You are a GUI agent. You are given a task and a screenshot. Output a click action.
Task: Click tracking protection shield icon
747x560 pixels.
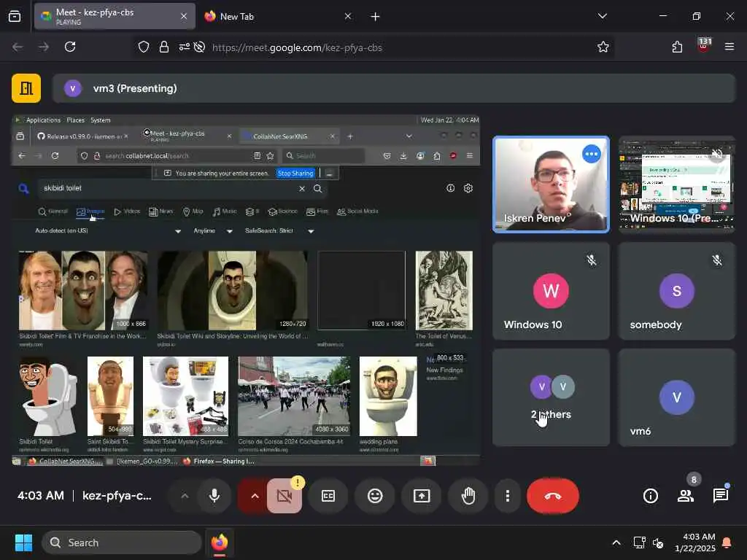point(144,47)
